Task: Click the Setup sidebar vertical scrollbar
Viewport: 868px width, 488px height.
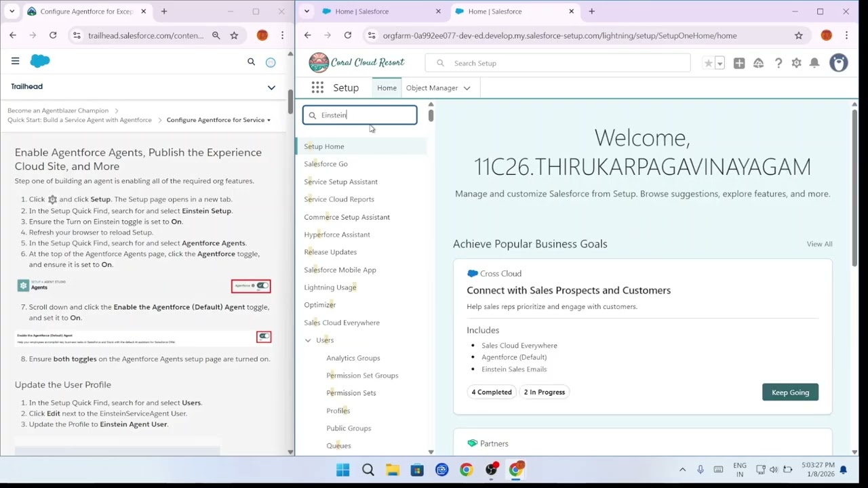Action: (431, 115)
